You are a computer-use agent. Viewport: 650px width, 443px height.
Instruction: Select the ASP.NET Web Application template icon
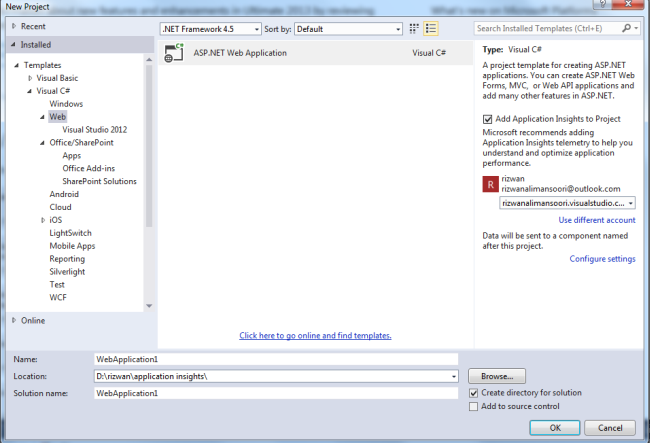coord(174,53)
